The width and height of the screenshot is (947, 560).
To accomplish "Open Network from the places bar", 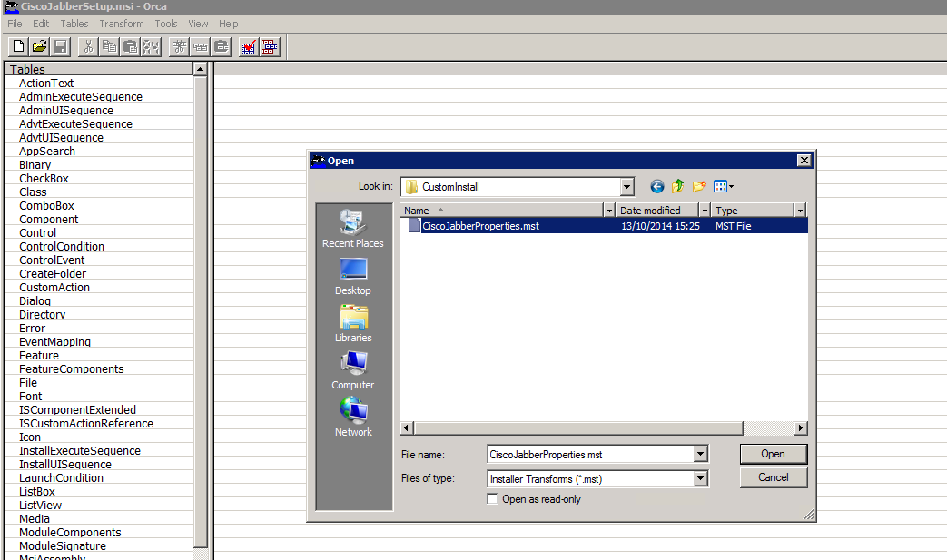I will pos(352,418).
